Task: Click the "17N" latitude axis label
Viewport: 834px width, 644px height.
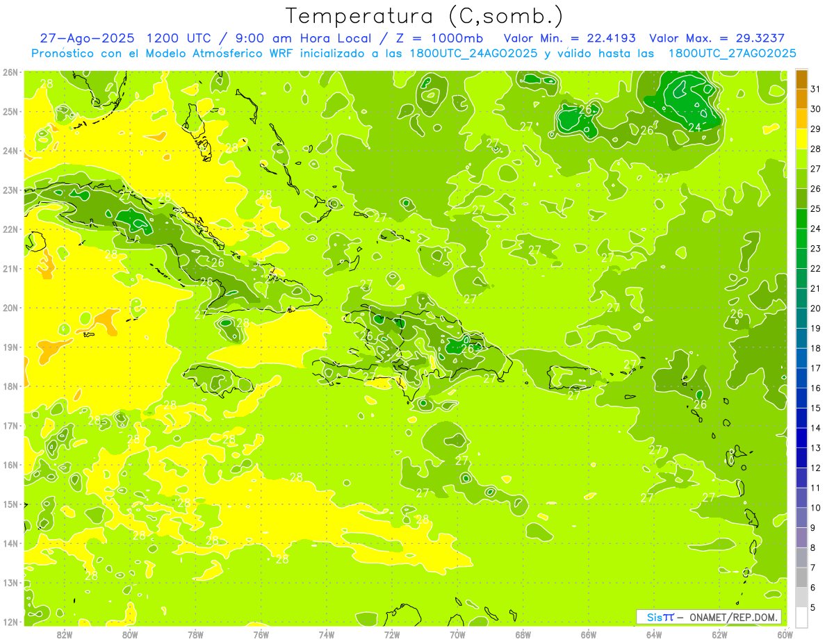Action: [x=10, y=426]
